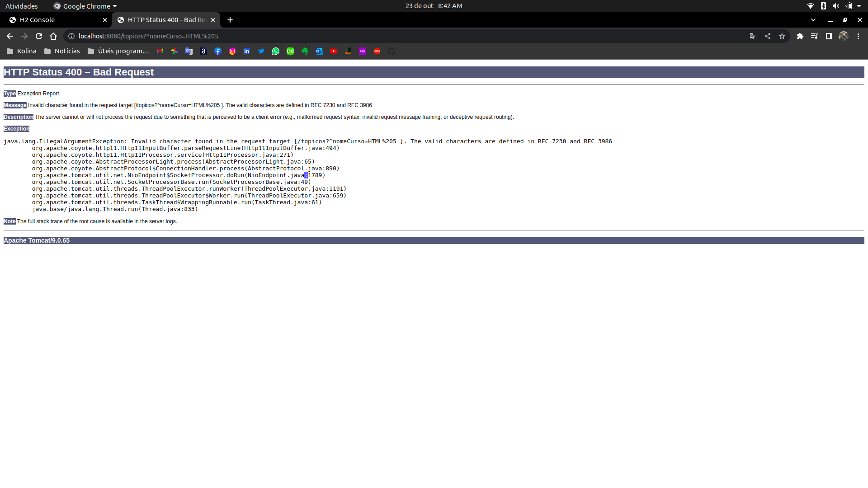Click the page reload button

click(x=38, y=36)
